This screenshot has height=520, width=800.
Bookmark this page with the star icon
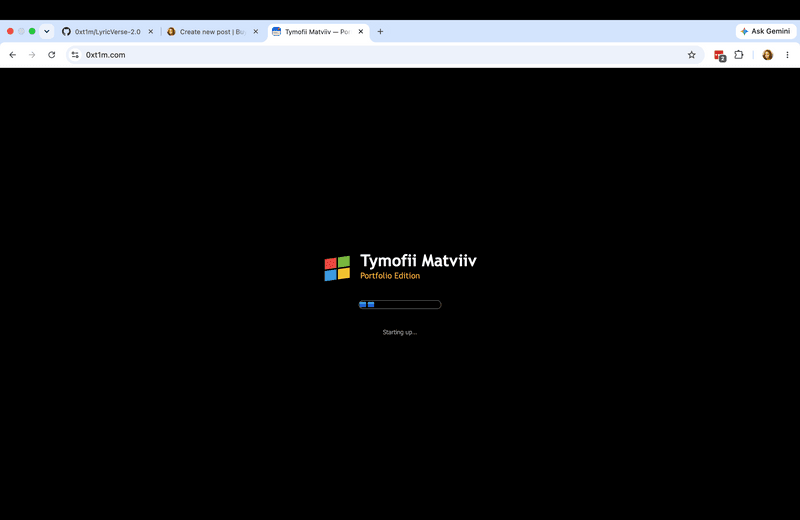point(691,55)
